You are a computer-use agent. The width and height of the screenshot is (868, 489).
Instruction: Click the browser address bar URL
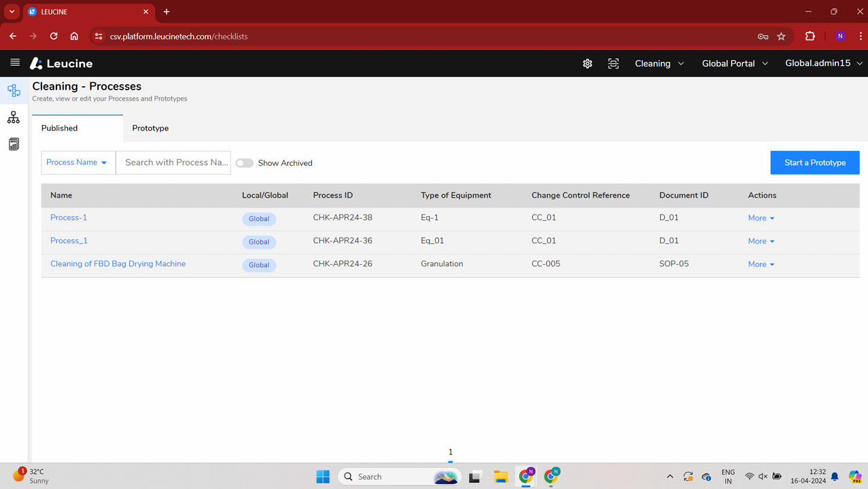click(179, 37)
